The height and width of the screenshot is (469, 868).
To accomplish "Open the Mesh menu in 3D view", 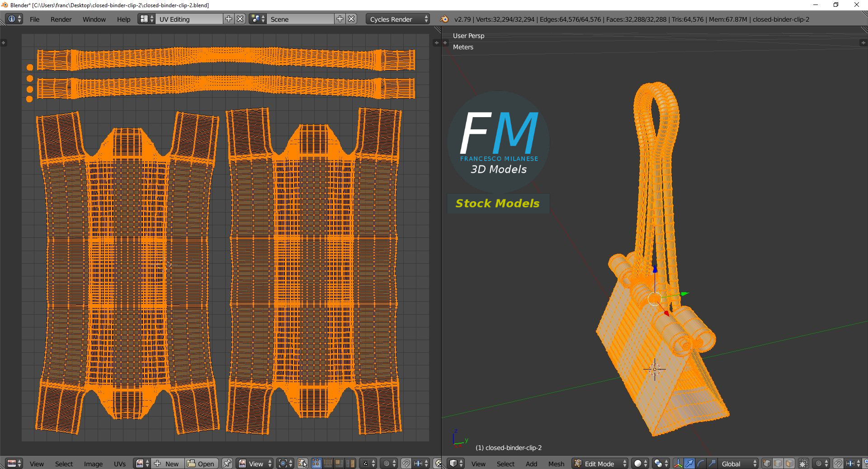I will pos(556,464).
